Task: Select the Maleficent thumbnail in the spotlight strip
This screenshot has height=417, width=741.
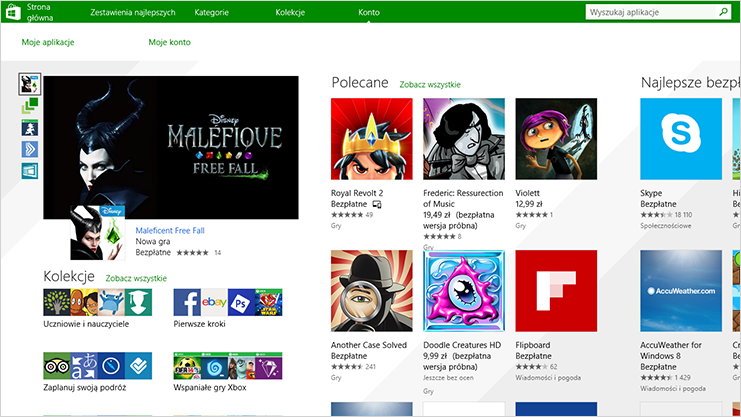Action: tap(29, 84)
